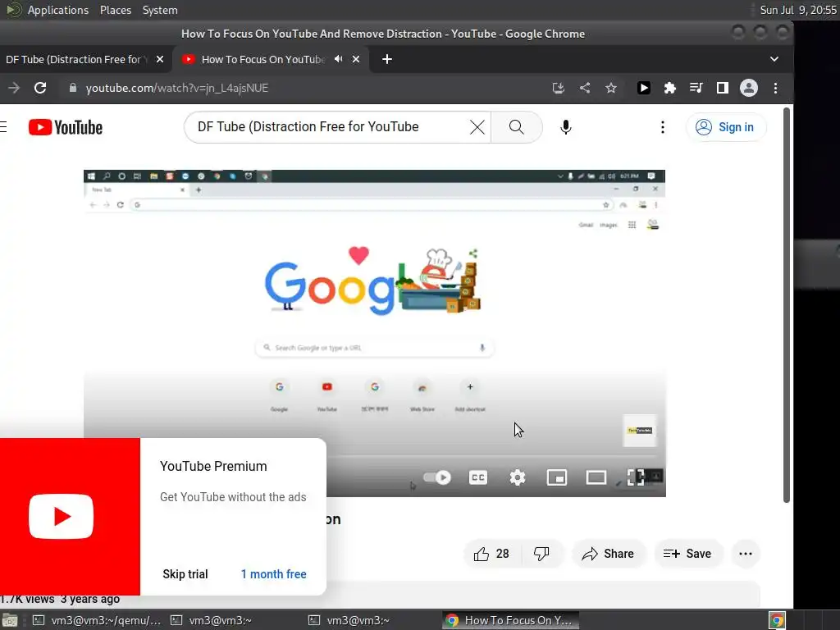This screenshot has height=630, width=840.
Task: Open video player settings gear
Action: coord(517,477)
